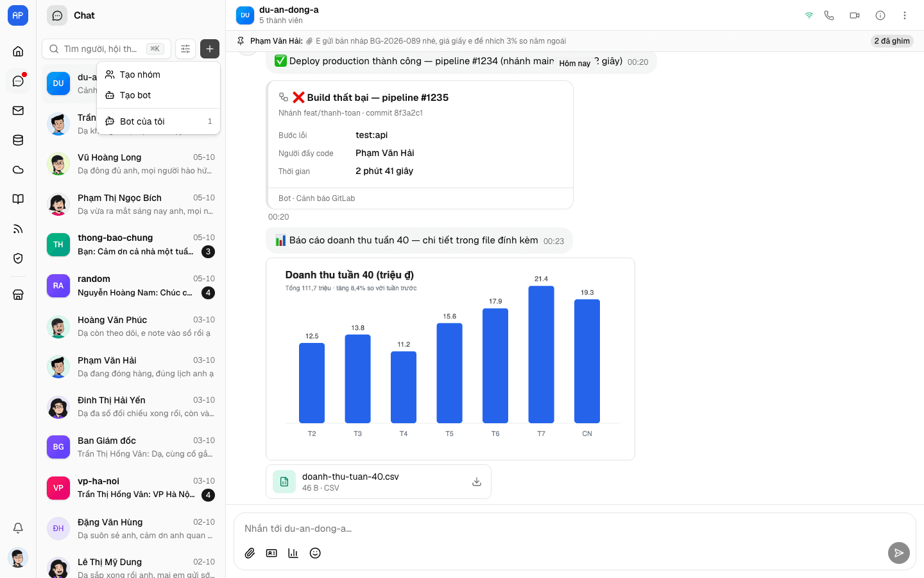Screen dimensions: 924x578
Task: Show channel info icon
Action: pos(880,15)
